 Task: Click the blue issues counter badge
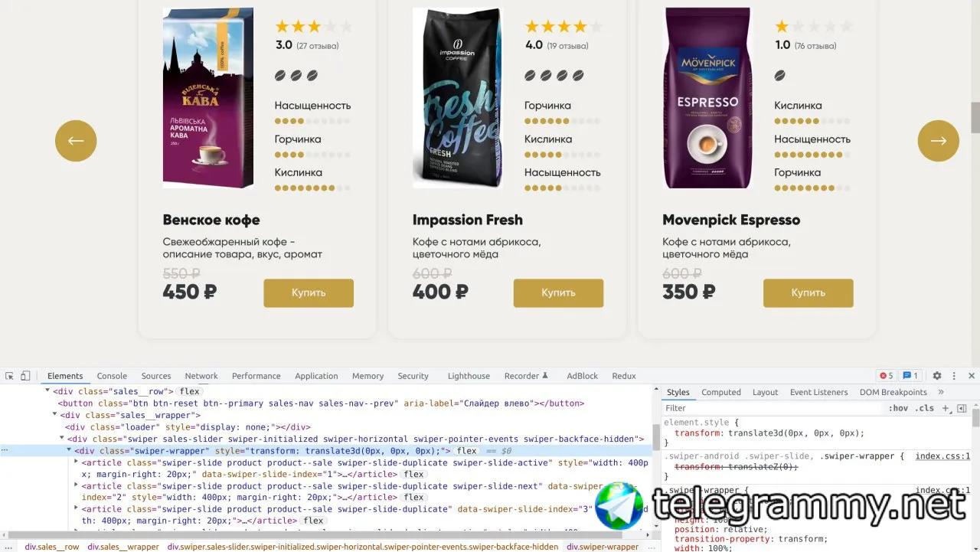click(x=910, y=376)
